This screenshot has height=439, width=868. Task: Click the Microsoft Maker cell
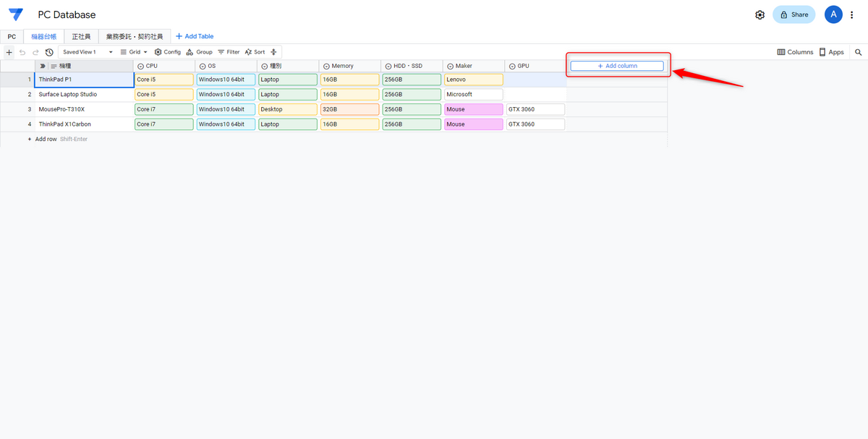point(474,94)
